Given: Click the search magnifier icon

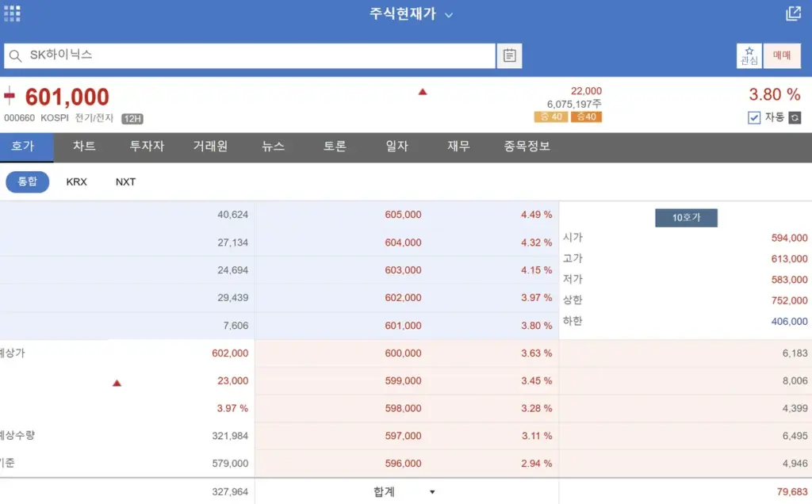Looking at the screenshot, I should (x=16, y=56).
